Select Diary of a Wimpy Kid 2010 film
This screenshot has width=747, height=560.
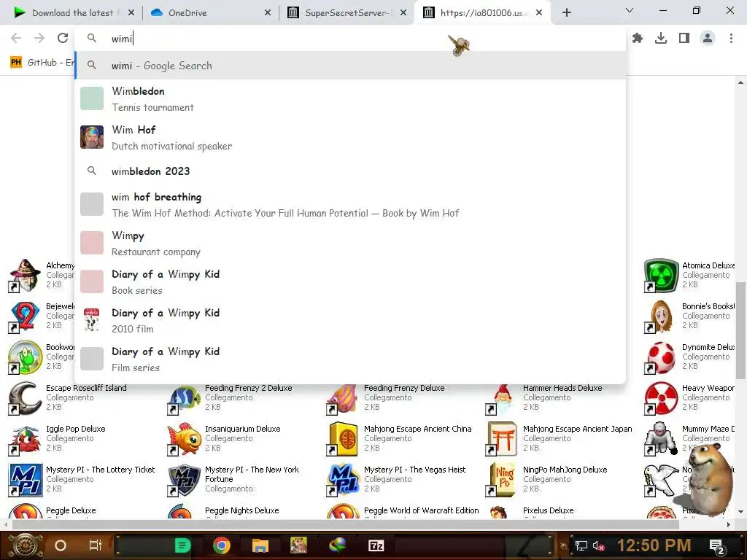pyautogui.click(x=350, y=321)
